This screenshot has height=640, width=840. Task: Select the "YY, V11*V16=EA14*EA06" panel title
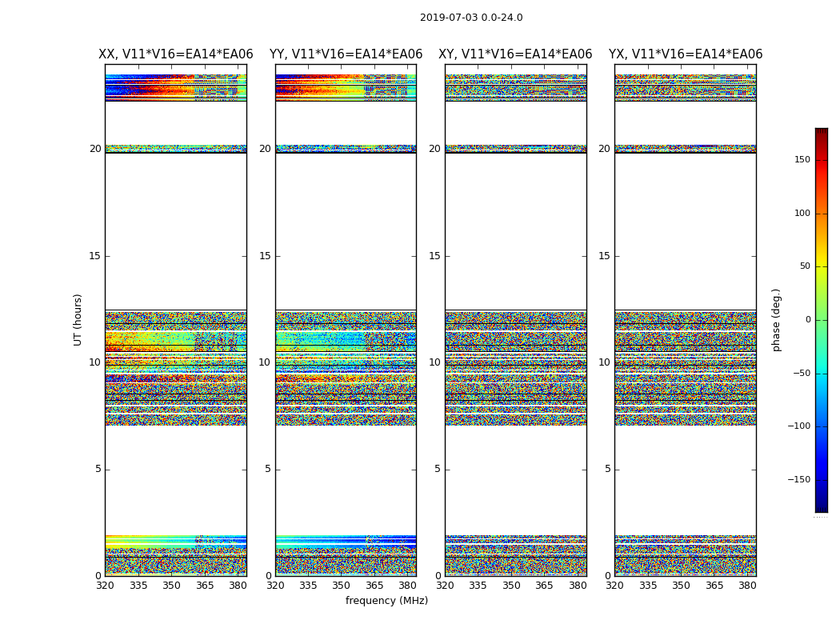click(346, 54)
